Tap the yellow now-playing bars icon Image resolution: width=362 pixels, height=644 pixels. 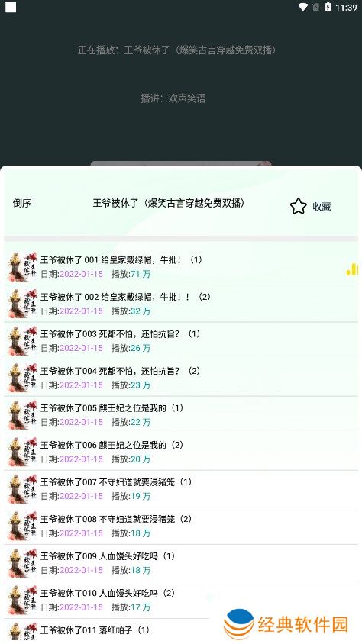click(x=352, y=269)
